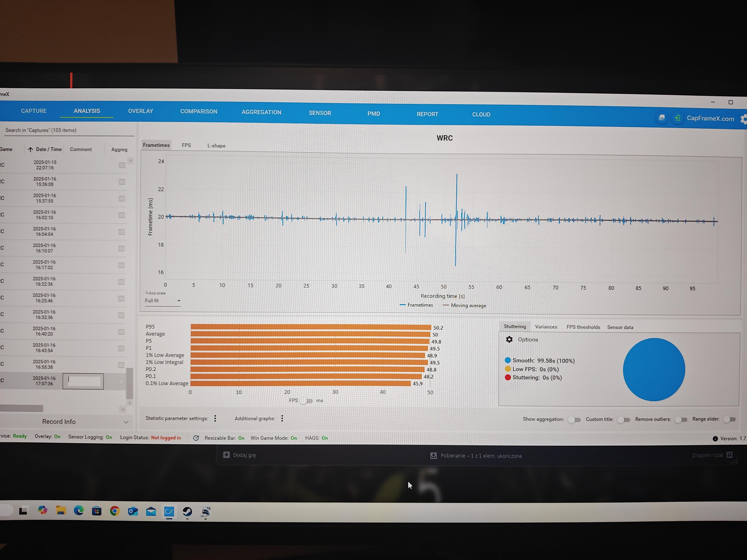
Task: Check the aggregation box for 2025-01-15 22:07:16
Action: click(122, 165)
